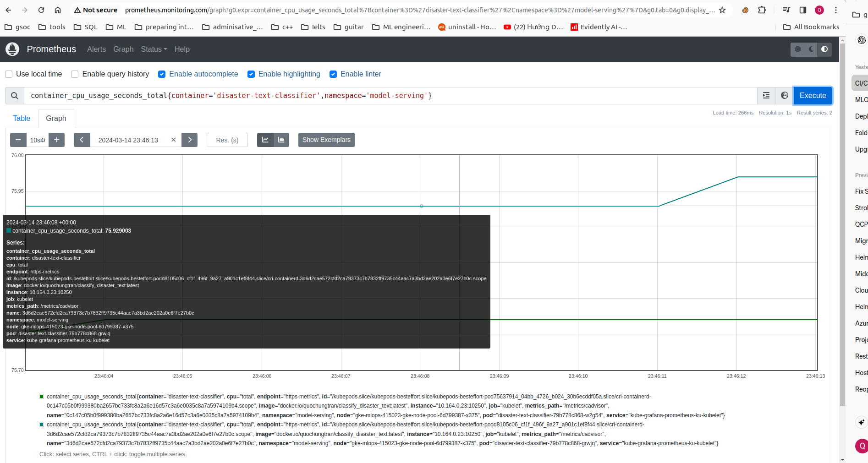Click the Prometheus brand title
The image size is (868, 463).
click(51, 49)
